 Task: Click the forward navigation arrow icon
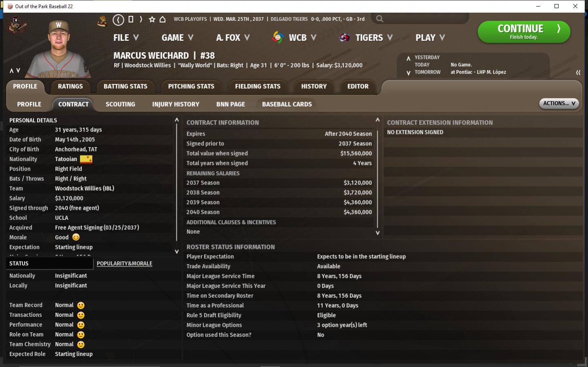pos(141,20)
